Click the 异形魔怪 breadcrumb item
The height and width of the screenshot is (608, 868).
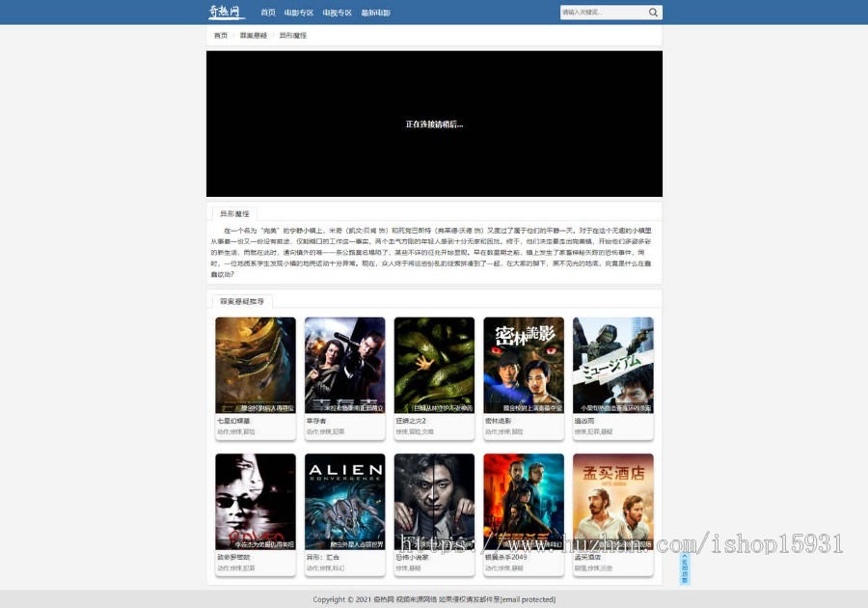point(293,36)
